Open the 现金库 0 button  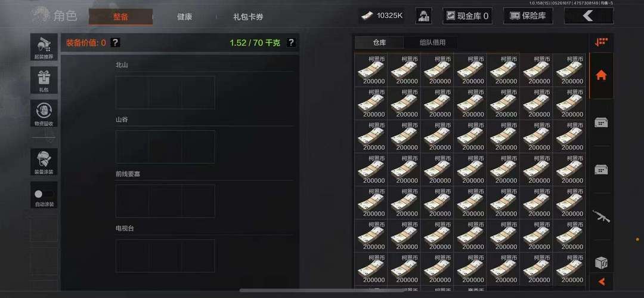pos(467,16)
